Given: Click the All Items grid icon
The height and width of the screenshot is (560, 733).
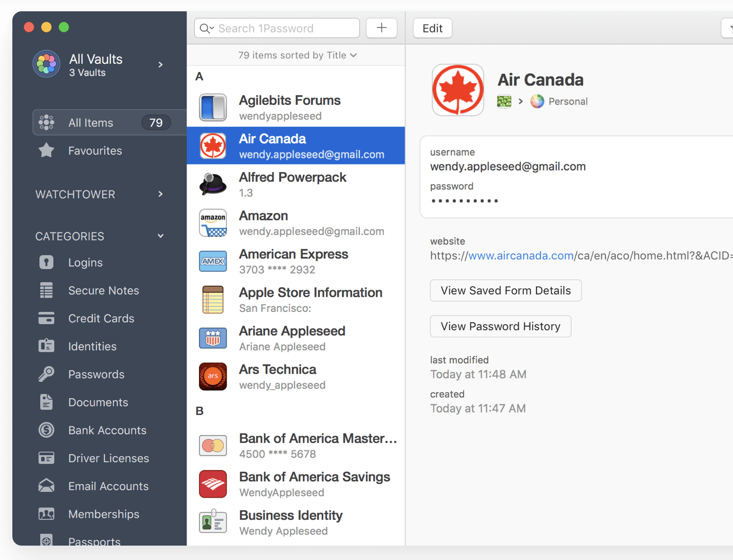Looking at the screenshot, I should point(46,122).
